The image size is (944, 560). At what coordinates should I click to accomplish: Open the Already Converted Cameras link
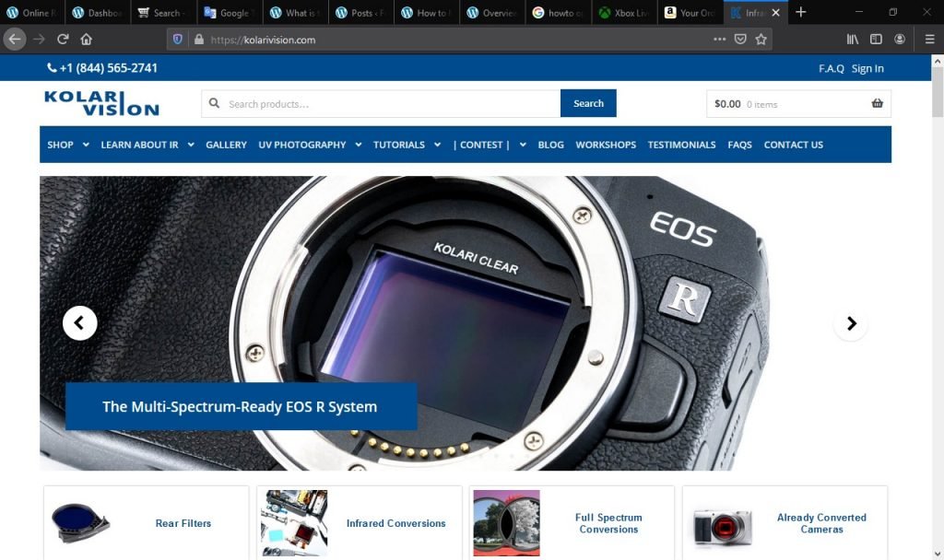[821, 523]
